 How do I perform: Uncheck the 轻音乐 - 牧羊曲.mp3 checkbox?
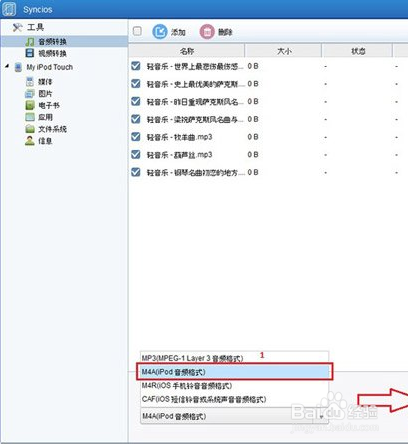pyautogui.click(x=136, y=137)
